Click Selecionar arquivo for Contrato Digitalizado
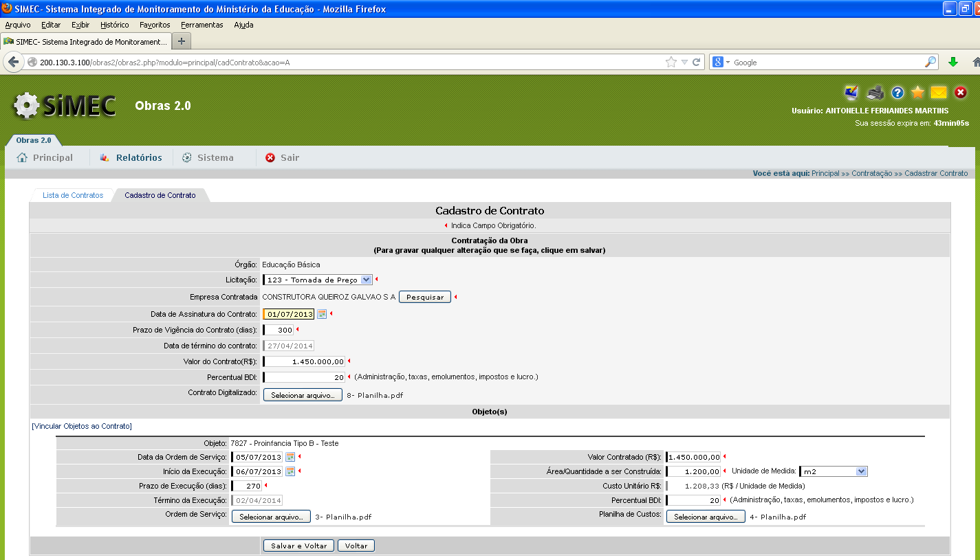980x560 pixels. coord(303,395)
